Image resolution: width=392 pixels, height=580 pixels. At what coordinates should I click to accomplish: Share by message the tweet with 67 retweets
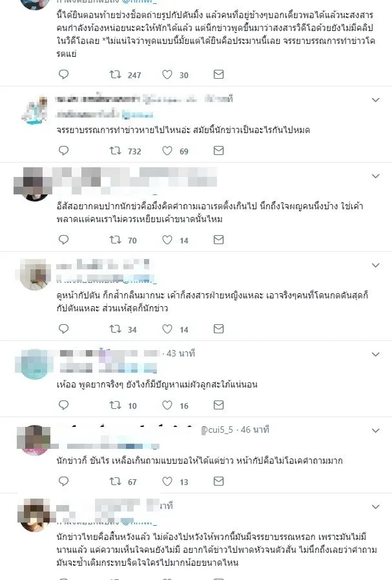pos(218,481)
